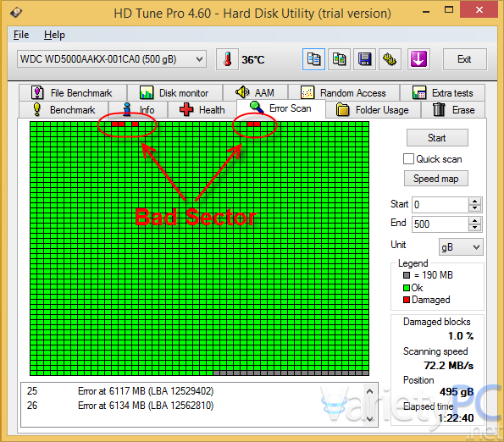Screen dimensions: 504x442
Task: Open the Speed map button
Action: pyautogui.click(x=436, y=179)
